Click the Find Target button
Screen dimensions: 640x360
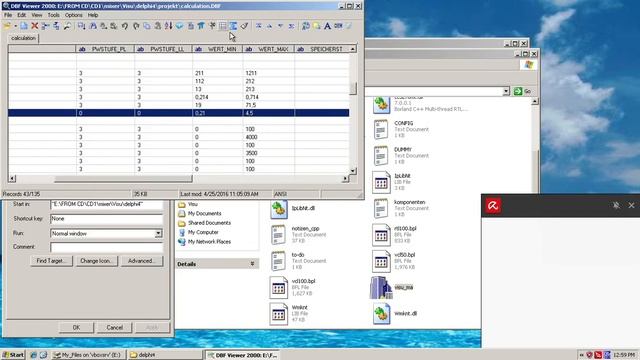click(x=51, y=261)
